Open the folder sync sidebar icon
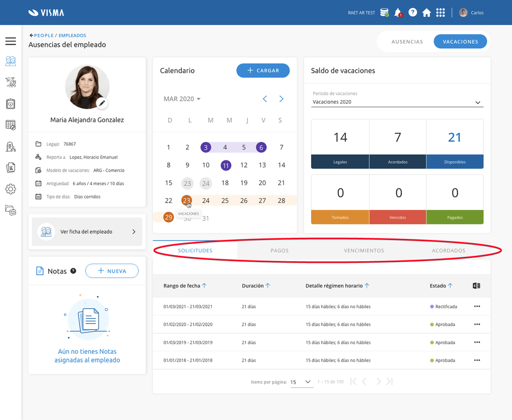 [10, 210]
